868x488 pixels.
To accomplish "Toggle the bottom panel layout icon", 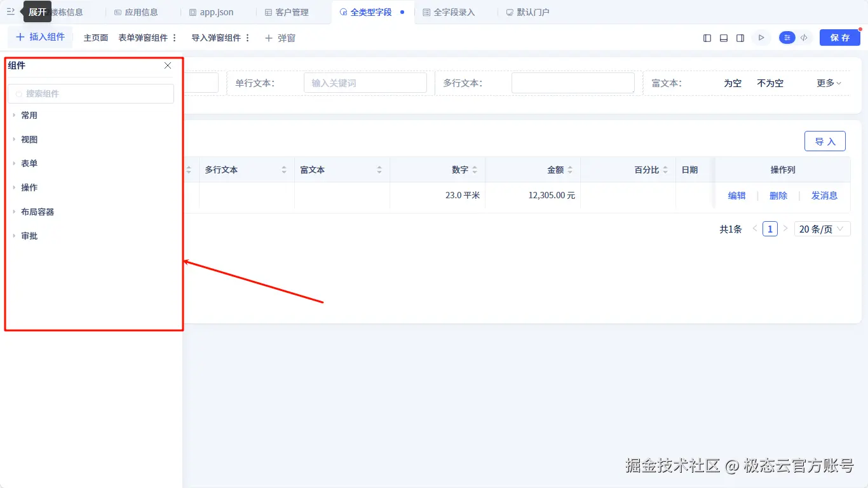I will click(724, 38).
